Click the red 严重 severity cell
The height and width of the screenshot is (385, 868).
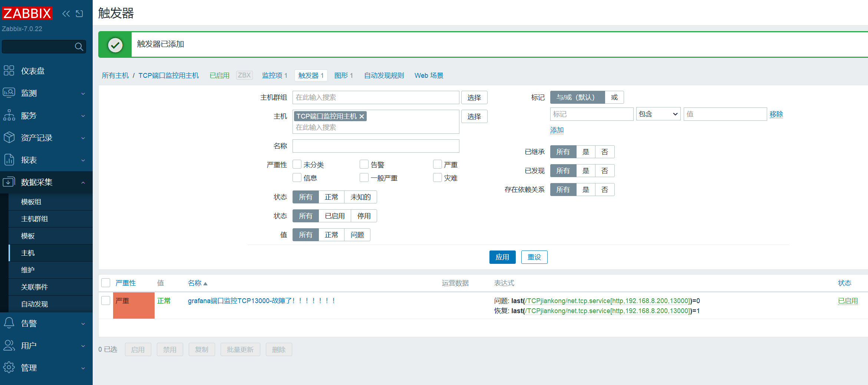pyautogui.click(x=133, y=305)
